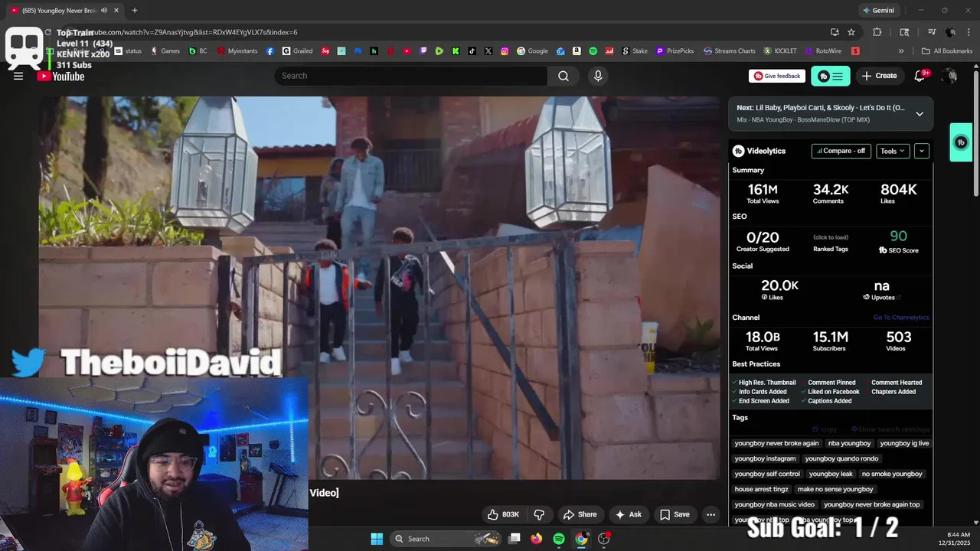Open the Stake bookmark
The width and height of the screenshot is (980, 551).
click(x=635, y=51)
